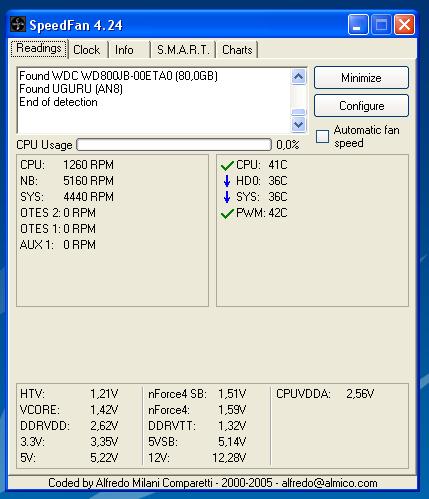
Task: Click the log scroll up arrow
Action: coord(298,77)
